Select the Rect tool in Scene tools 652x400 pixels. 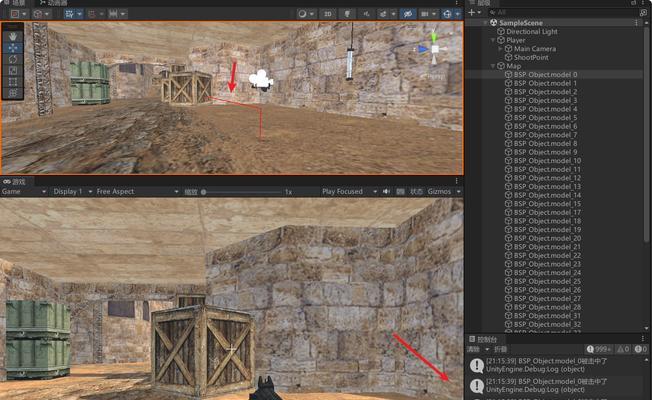point(12,81)
